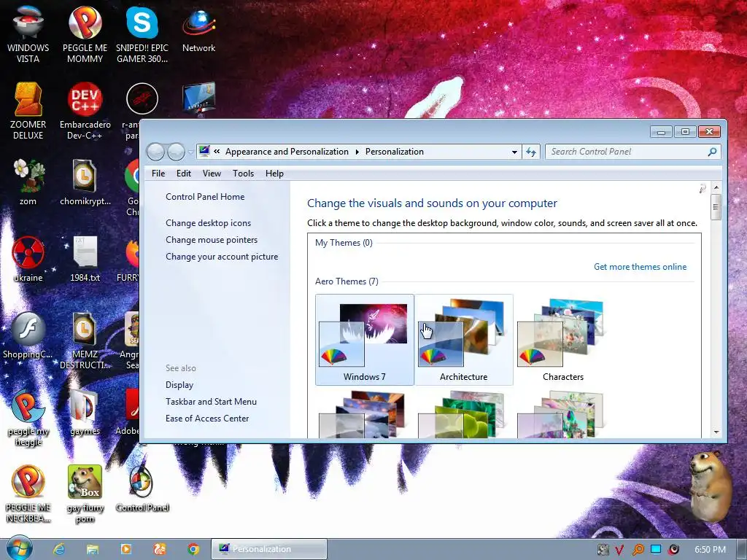
Task: Open Change mouse pointers link
Action: point(212,239)
